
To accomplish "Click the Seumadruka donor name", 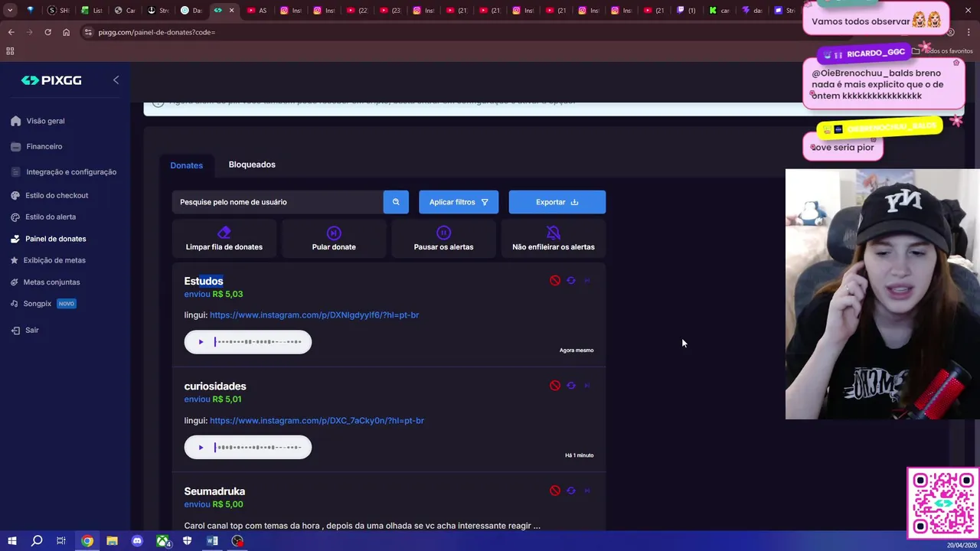I will (x=214, y=491).
